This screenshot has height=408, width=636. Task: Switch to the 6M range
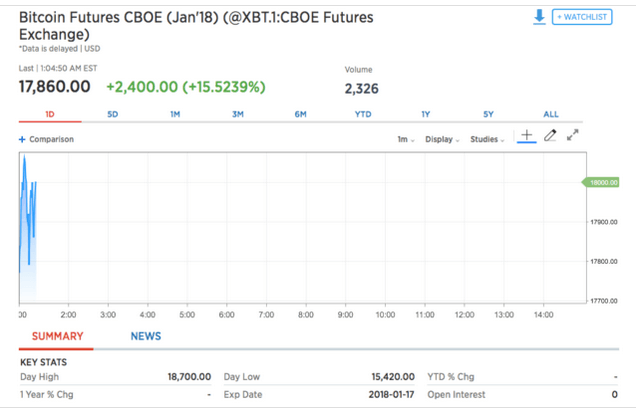point(300,114)
